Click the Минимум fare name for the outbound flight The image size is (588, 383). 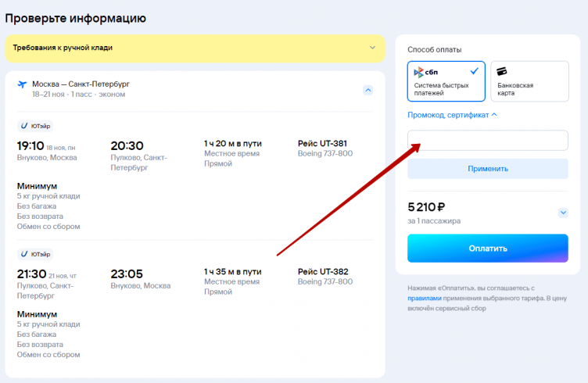click(x=37, y=186)
